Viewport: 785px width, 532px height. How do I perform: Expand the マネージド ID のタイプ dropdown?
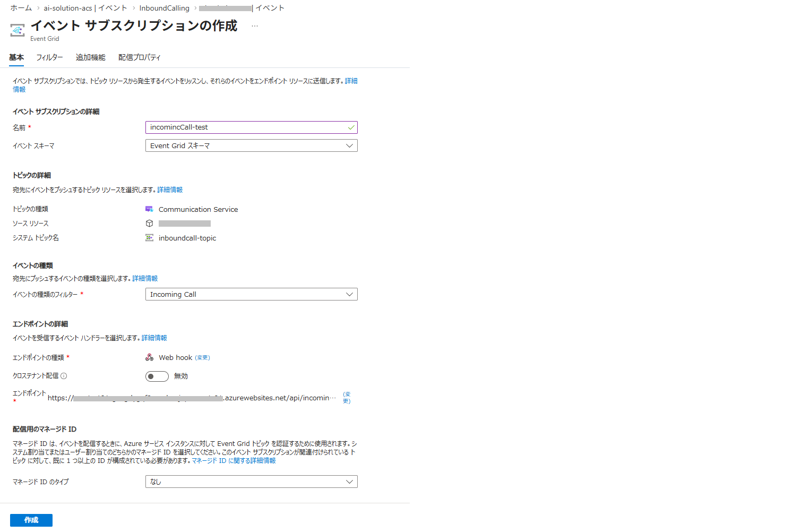(251, 482)
